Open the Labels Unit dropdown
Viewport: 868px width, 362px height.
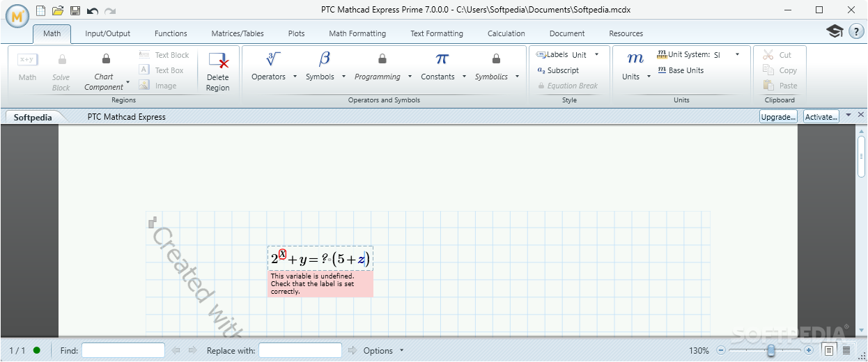(x=596, y=54)
